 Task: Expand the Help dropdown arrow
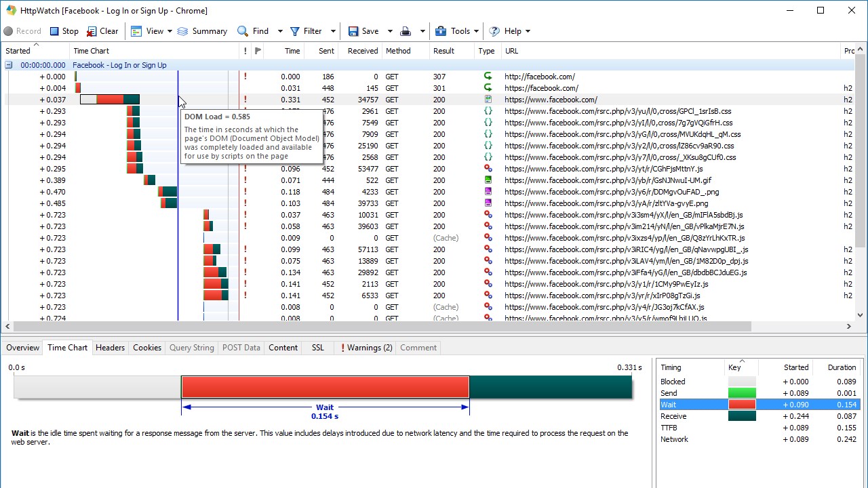click(528, 31)
